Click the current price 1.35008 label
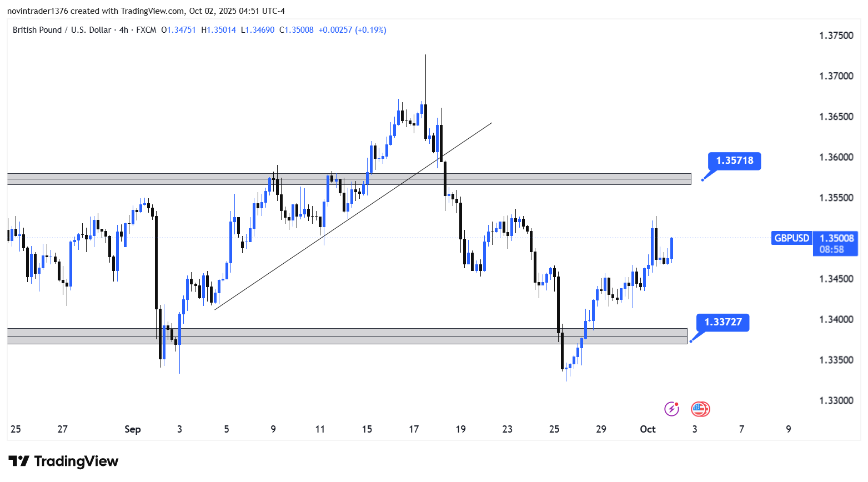 tap(836, 238)
